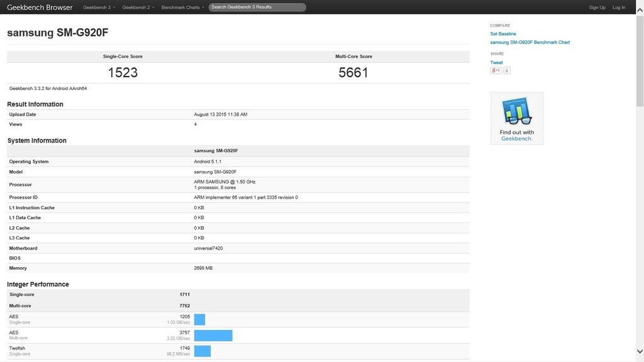644x362 pixels.
Task: Click the Google+ share count bubble
Action: tap(507, 71)
